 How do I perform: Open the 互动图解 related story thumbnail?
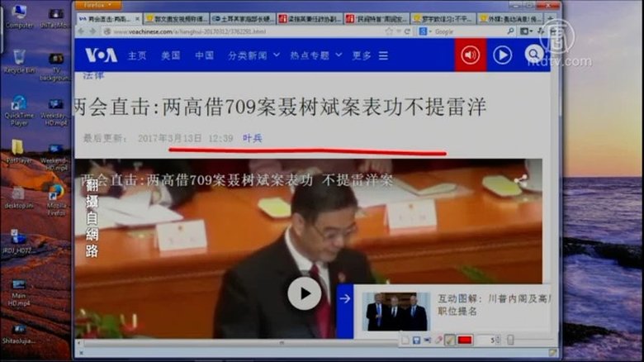pyautogui.click(x=396, y=312)
